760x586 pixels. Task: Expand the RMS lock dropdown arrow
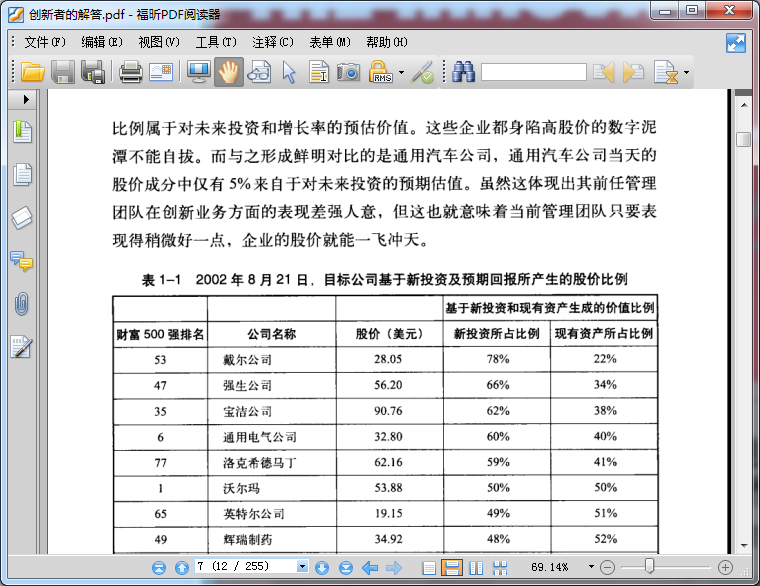pos(401,73)
